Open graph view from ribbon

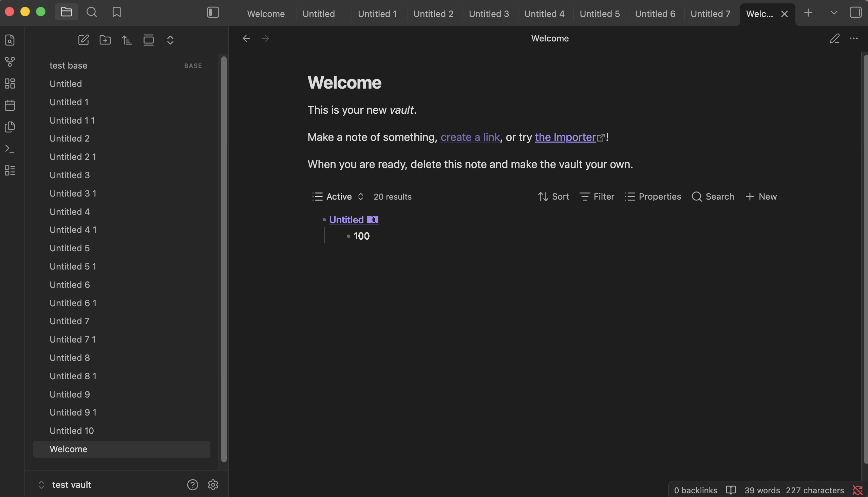[10, 62]
